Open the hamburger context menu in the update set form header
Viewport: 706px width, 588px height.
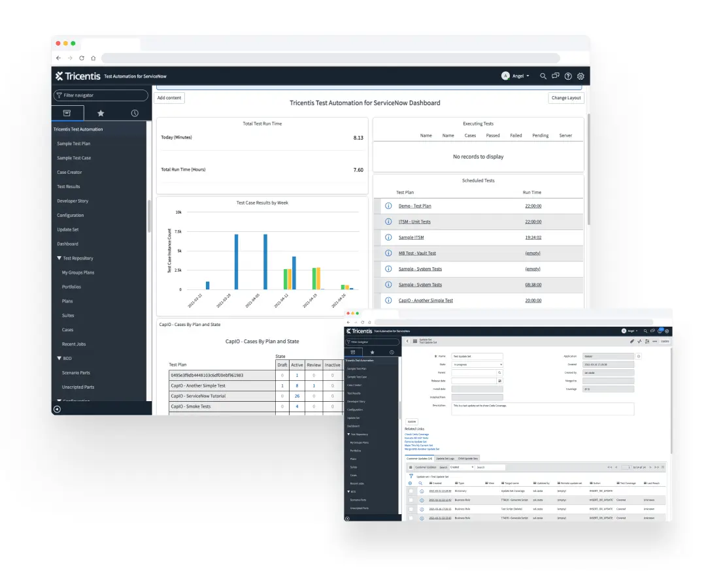pos(414,342)
